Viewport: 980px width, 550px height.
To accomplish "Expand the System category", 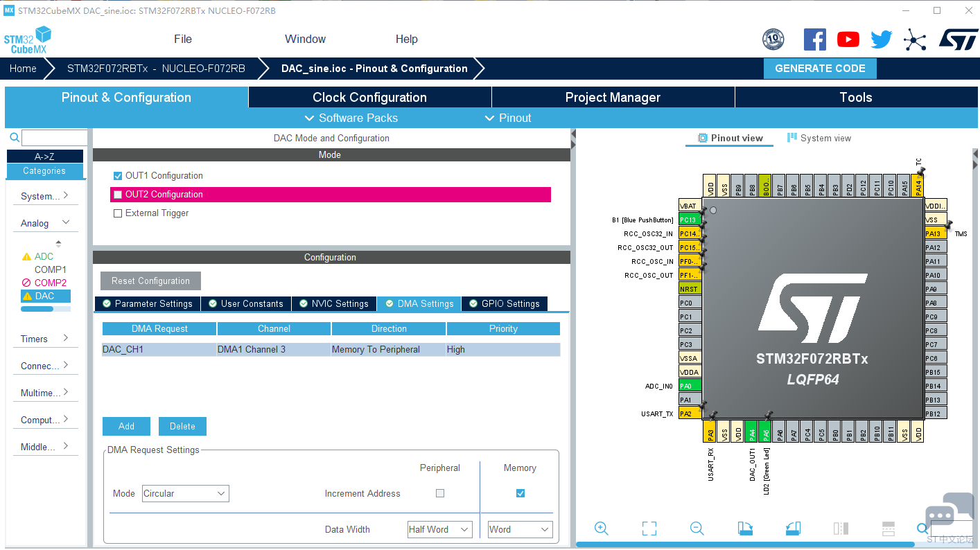I will tap(45, 196).
